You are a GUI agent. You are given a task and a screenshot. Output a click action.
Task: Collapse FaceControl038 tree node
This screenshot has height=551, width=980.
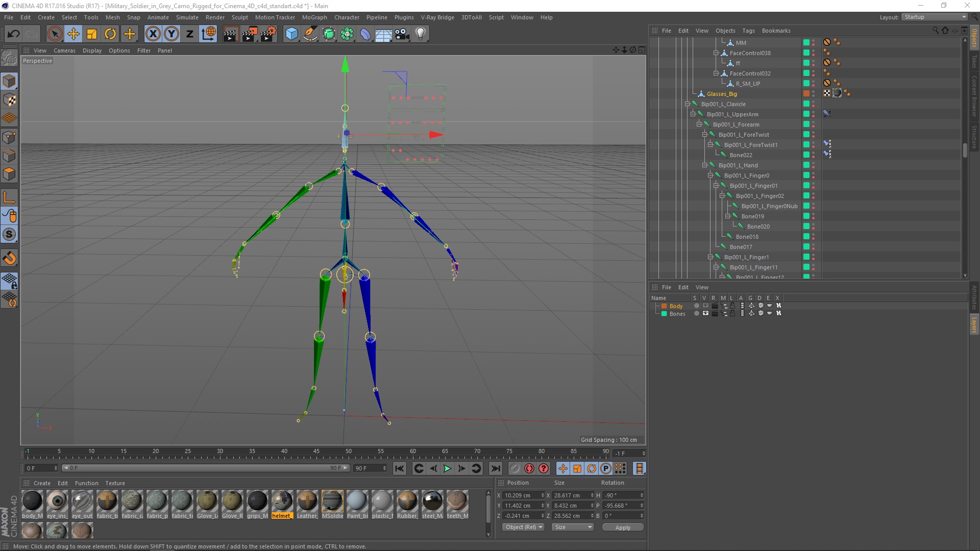click(716, 53)
